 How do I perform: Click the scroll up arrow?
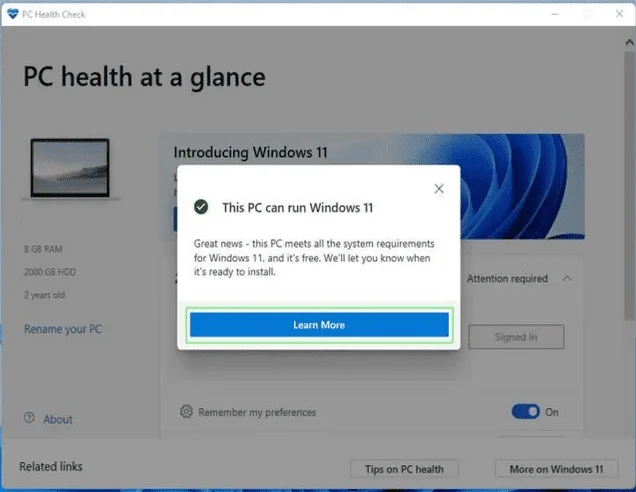(x=630, y=42)
